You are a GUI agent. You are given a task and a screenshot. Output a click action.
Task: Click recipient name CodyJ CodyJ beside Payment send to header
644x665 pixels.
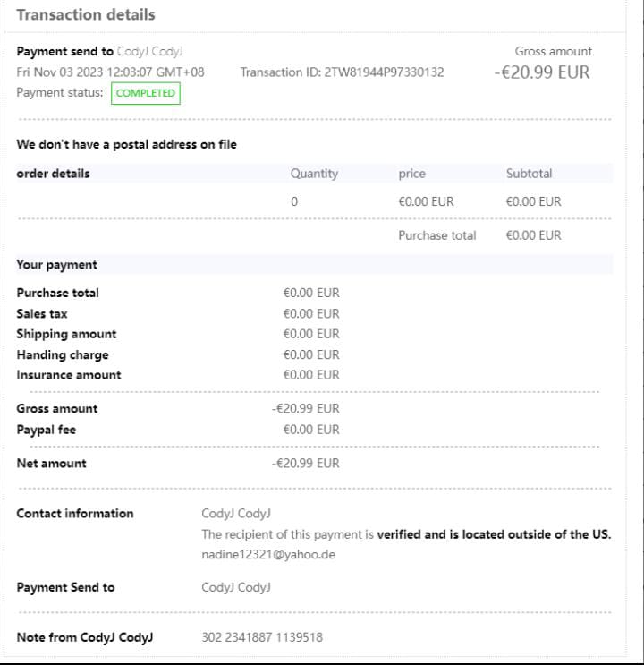(150, 52)
